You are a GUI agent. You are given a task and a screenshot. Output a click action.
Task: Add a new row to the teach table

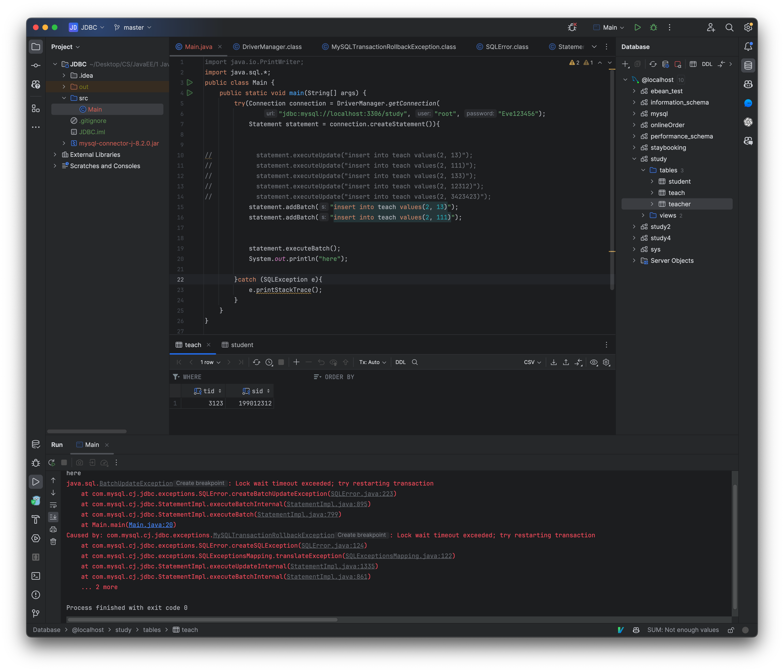297,362
